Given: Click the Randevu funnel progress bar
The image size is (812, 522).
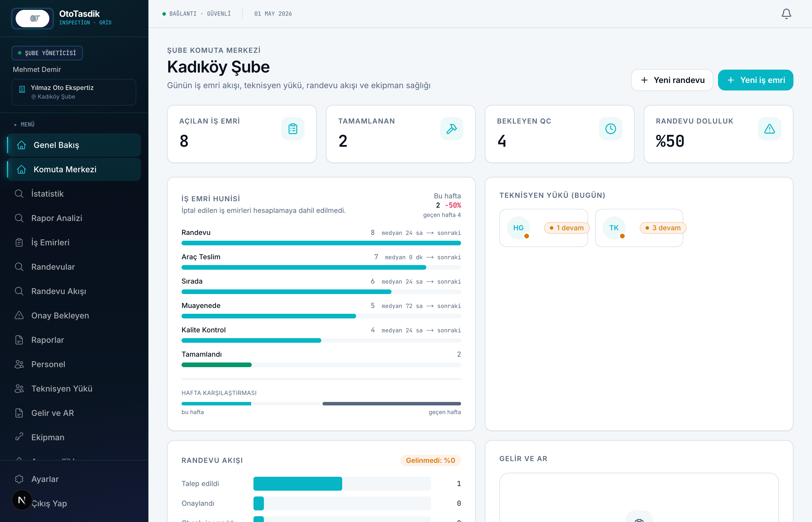Looking at the screenshot, I should 321,243.
